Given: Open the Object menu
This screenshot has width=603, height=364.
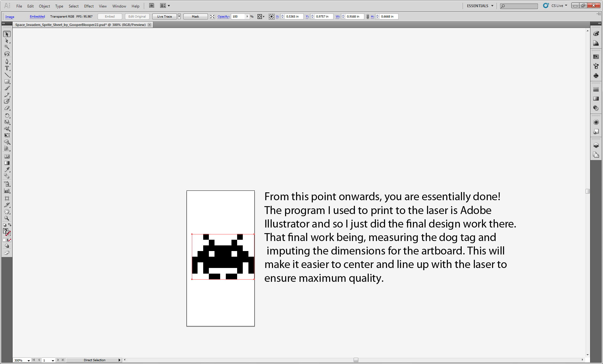Looking at the screenshot, I should click(44, 6).
